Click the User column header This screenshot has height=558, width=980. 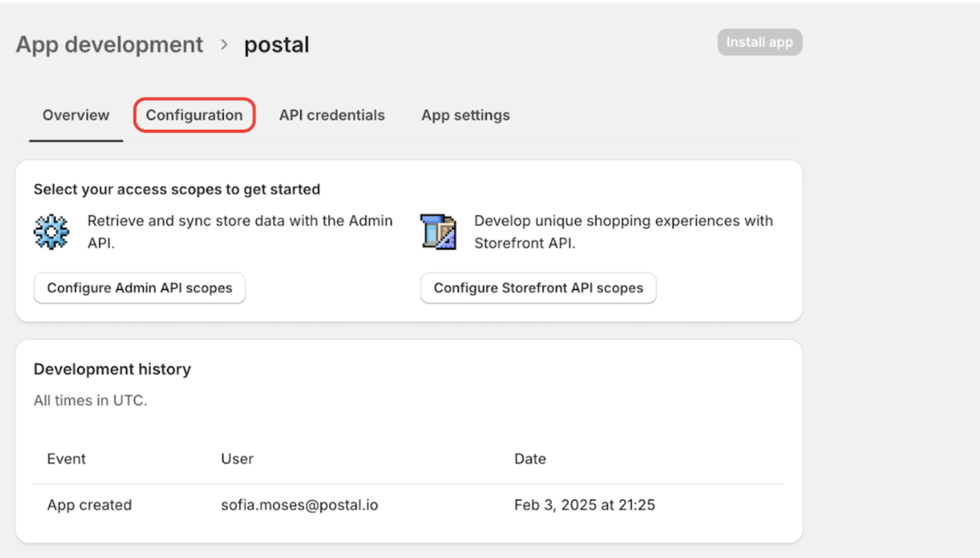pos(237,459)
